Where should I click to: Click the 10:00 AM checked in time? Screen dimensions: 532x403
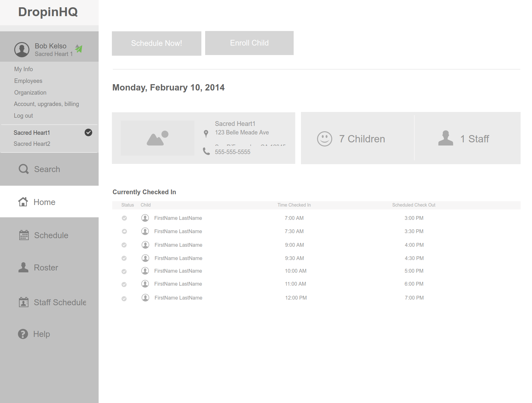tap(296, 271)
